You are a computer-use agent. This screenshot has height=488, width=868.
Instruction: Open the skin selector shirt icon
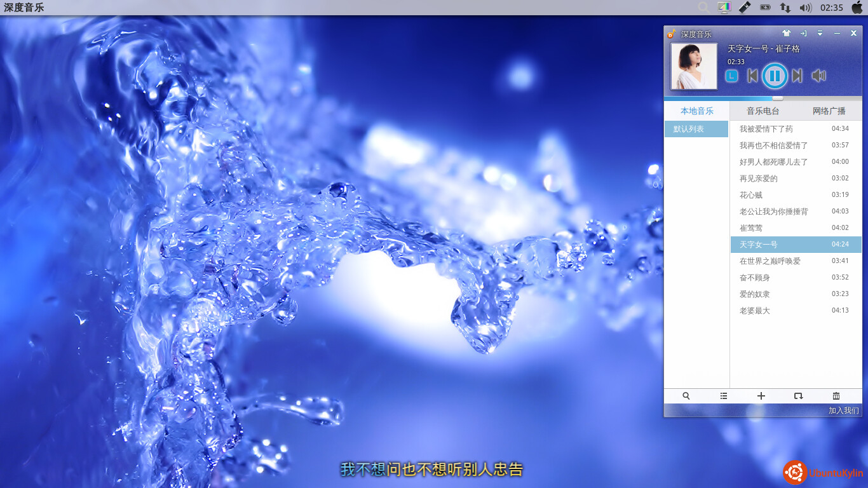[786, 34]
